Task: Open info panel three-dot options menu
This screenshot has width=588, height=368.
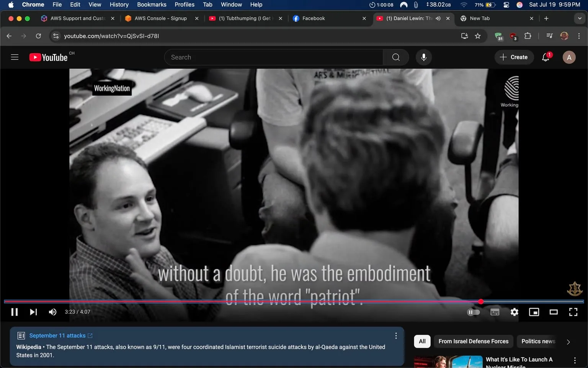Action: pos(396,336)
